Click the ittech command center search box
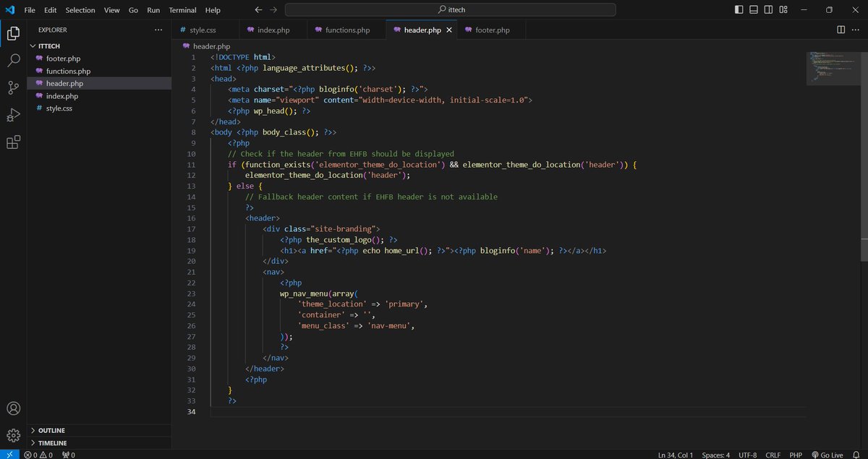This screenshot has width=868, height=459. (450, 10)
